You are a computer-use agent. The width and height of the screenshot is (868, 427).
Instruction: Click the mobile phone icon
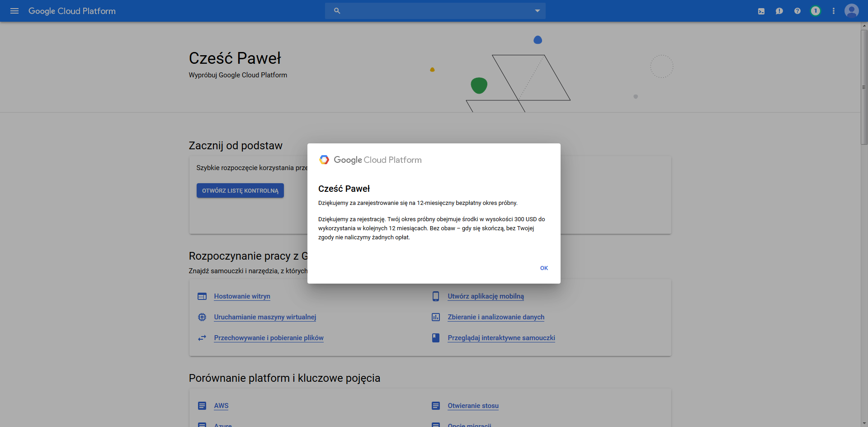point(436,296)
